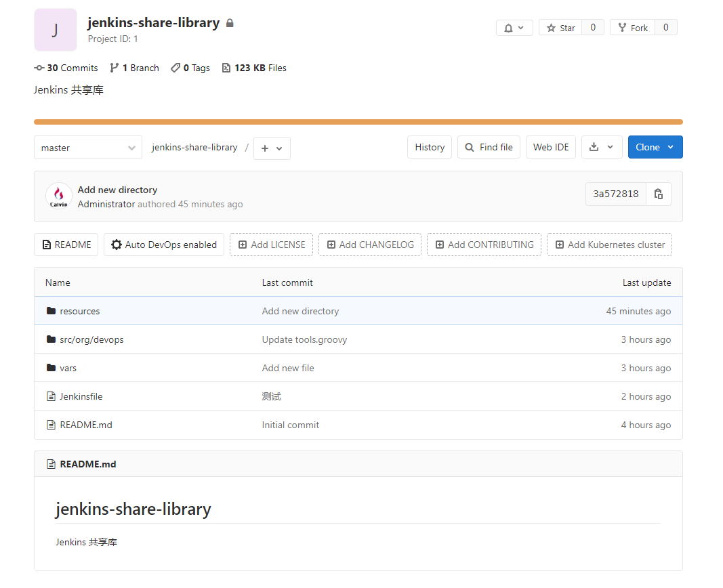
Task: Click the README button
Action: (x=66, y=245)
